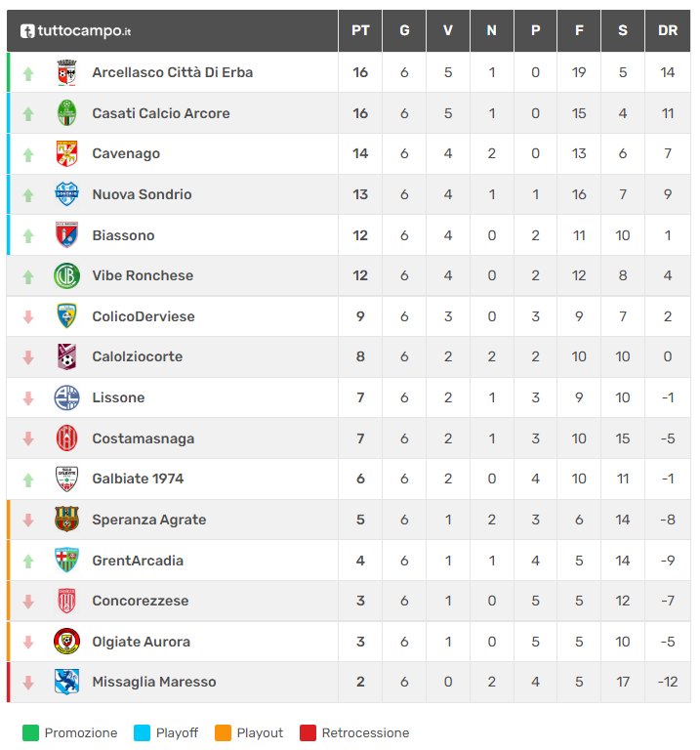Screen dimensions: 700x750
Task: Open the Galbiate 1974 team link
Action: [x=138, y=479]
